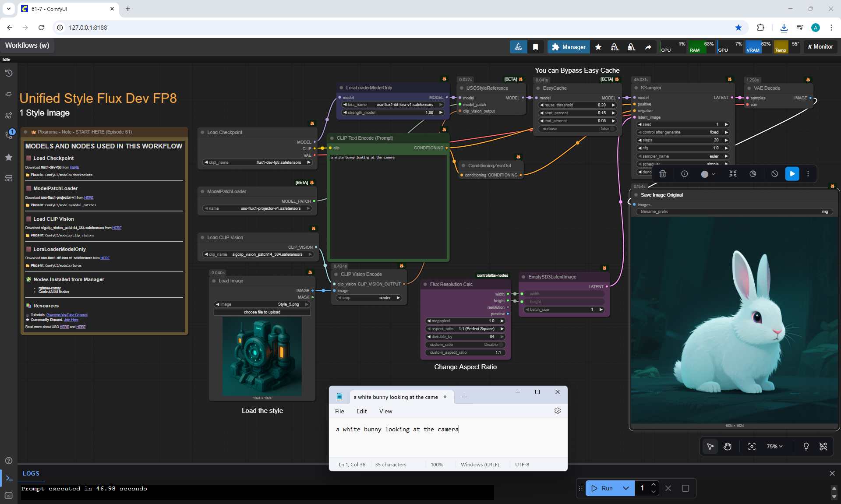Toggle custom_ratio switch in Flux Resolution Calc

(501, 345)
